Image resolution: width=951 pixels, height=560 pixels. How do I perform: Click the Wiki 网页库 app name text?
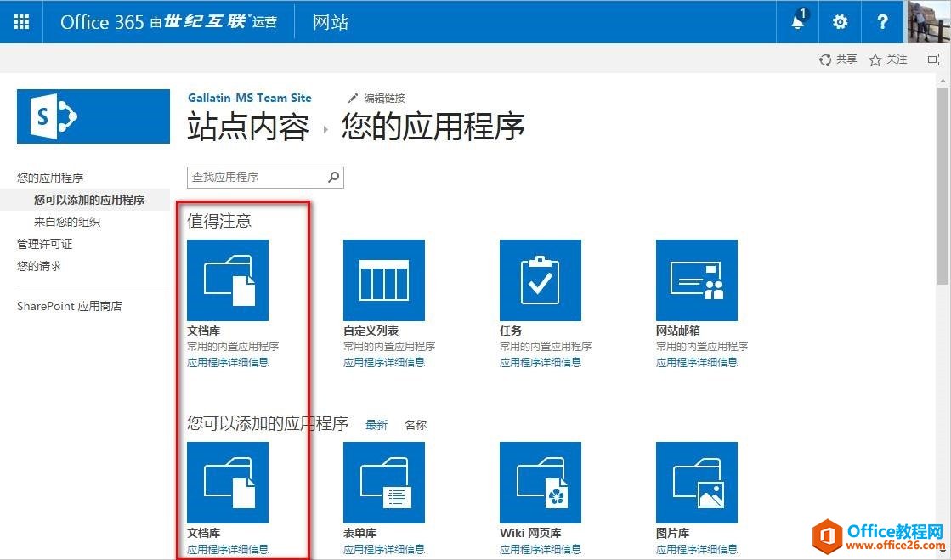point(530,533)
